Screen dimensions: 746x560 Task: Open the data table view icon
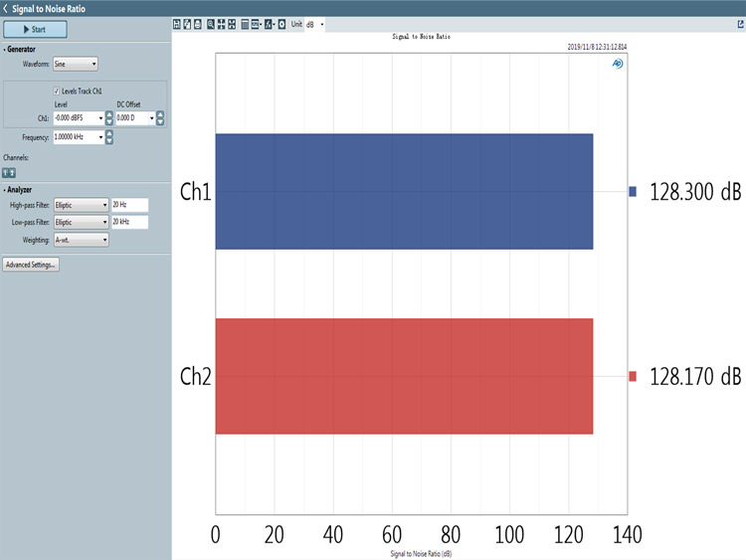click(245, 24)
